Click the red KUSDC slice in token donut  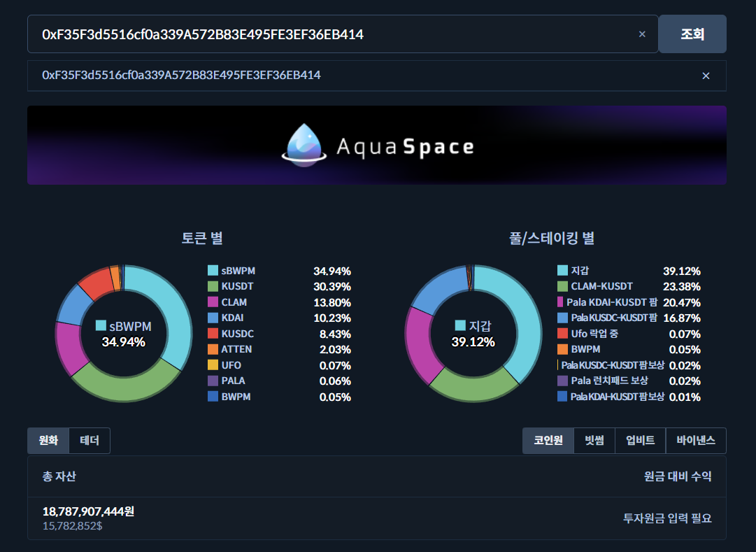[99, 282]
